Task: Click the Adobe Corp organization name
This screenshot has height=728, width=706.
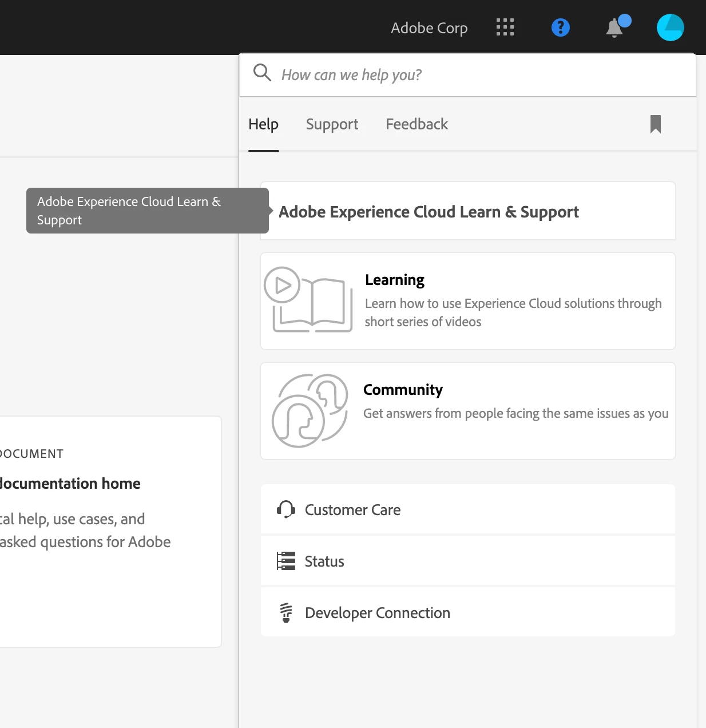Action: 429,27
